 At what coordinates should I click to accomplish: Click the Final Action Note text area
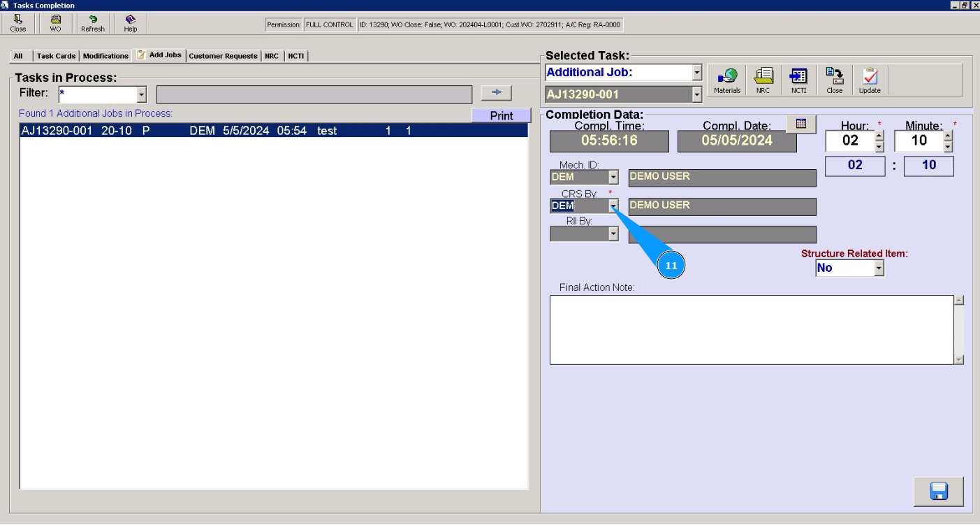752,330
